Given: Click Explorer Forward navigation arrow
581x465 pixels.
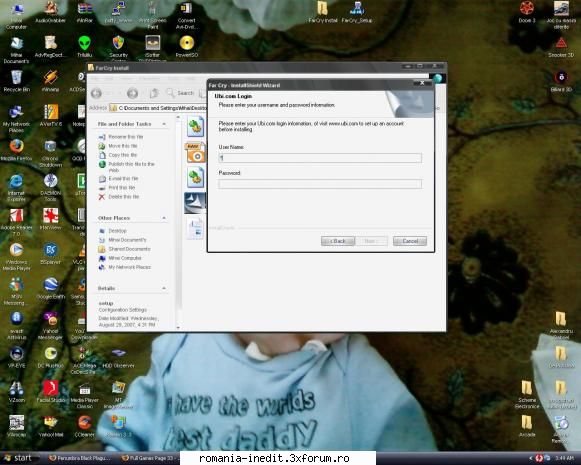Looking at the screenshot, I should pyautogui.click(x=132, y=93).
